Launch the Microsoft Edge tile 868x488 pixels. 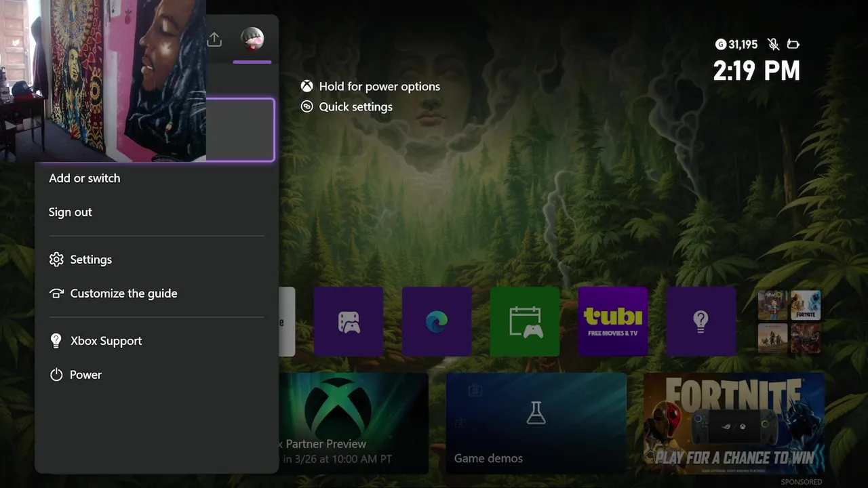click(x=437, y=321)
